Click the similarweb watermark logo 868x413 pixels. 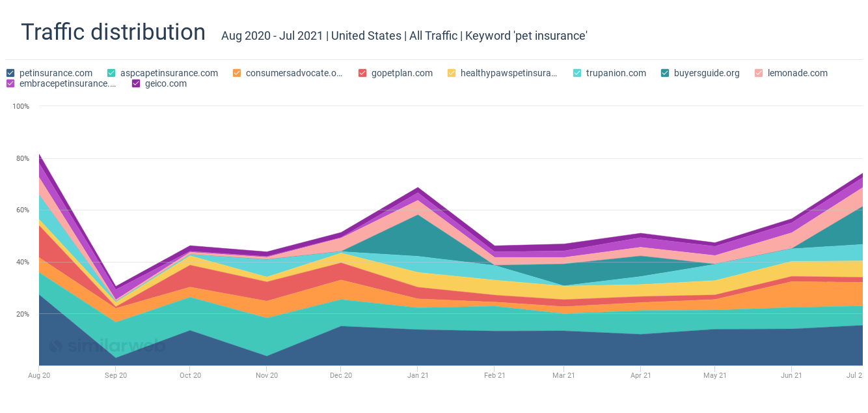tap(107, 347)
